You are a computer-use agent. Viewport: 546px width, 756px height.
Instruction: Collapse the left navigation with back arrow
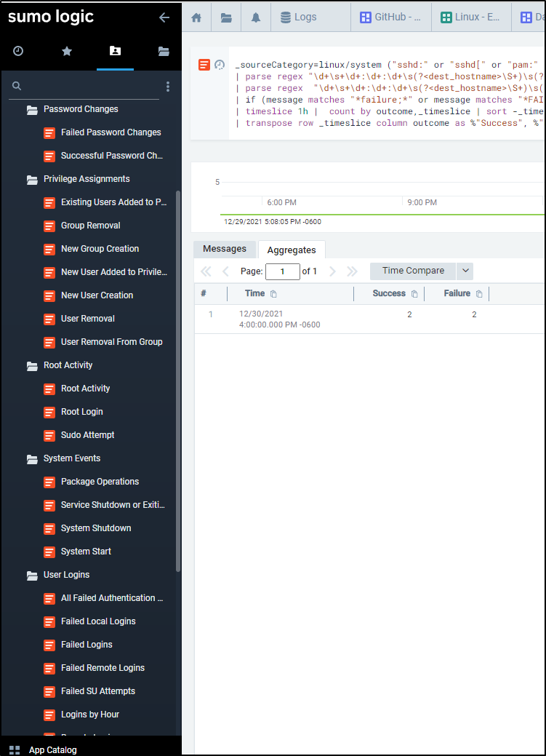[164, 18]
